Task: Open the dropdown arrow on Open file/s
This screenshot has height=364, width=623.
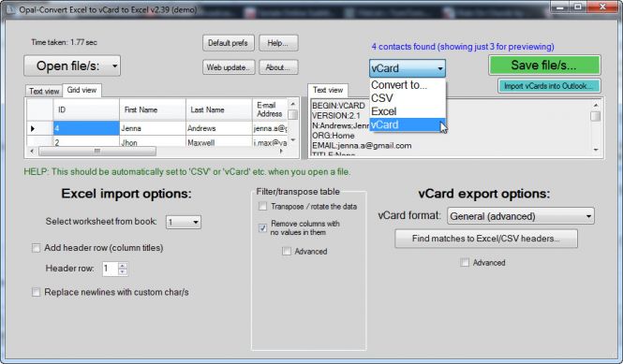Action: pos(114,66)
